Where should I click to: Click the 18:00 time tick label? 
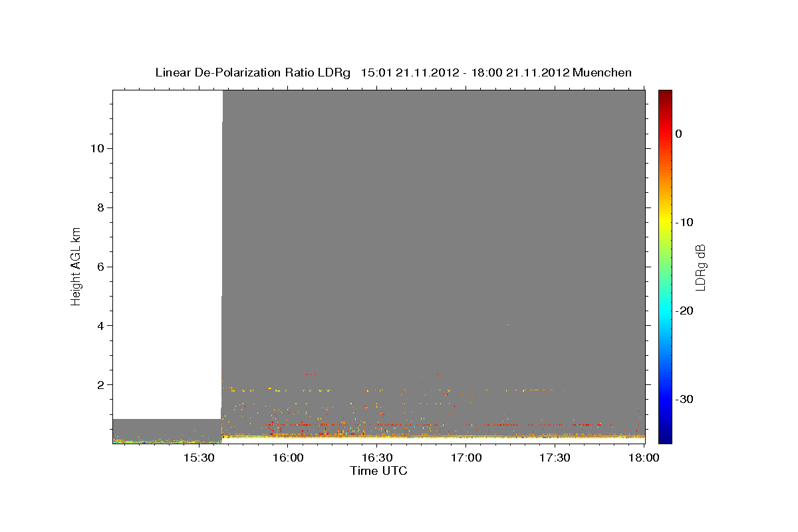[644, 458]
